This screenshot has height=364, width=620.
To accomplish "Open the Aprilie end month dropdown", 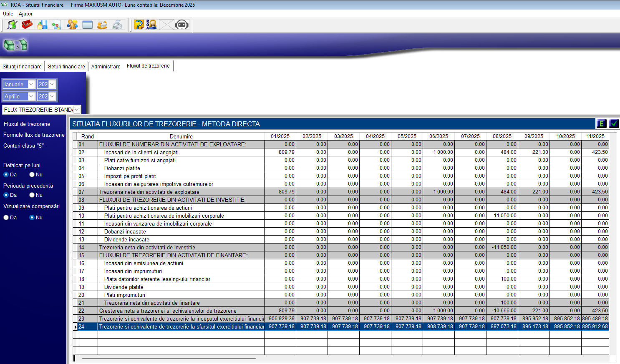I will click(31, 96).
